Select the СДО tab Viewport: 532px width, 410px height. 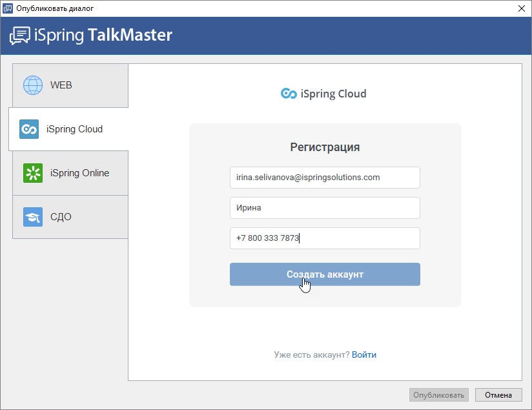pos(70,217)
